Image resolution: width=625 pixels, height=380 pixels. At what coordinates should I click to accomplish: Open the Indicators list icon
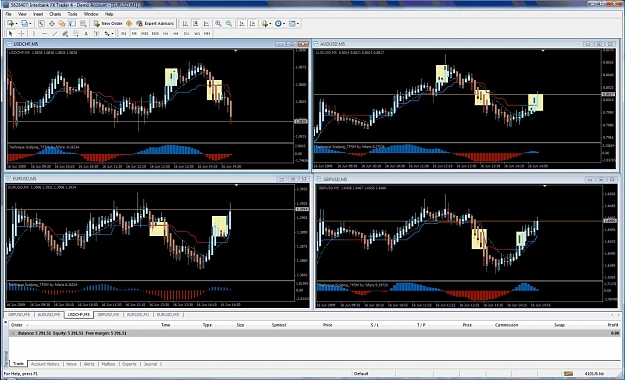pyautogui.click(x=265, y=24)
